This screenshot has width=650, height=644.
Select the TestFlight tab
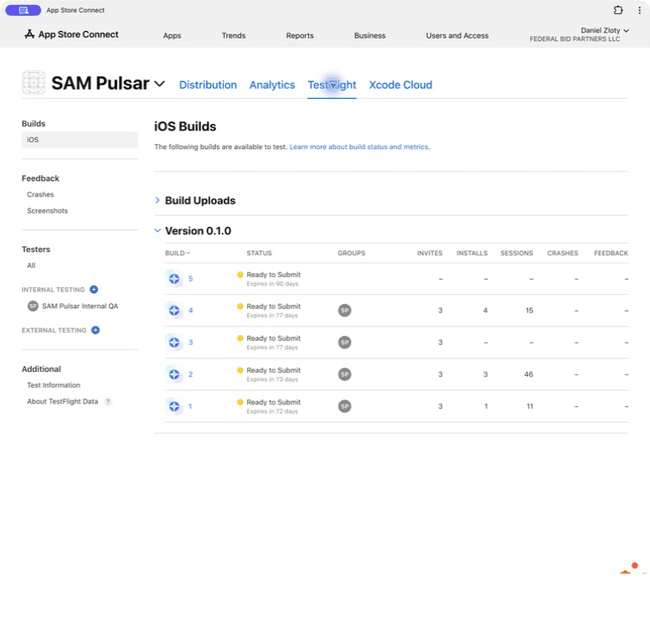[332, 85]
